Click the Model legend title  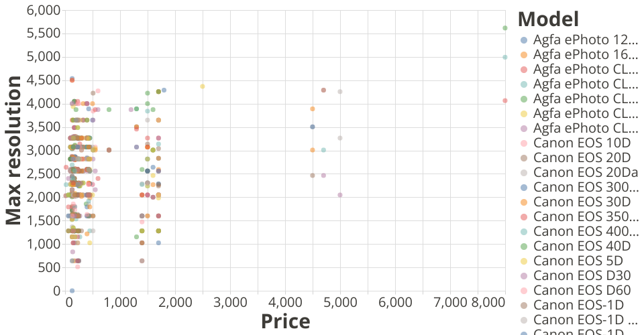(548, 19)
